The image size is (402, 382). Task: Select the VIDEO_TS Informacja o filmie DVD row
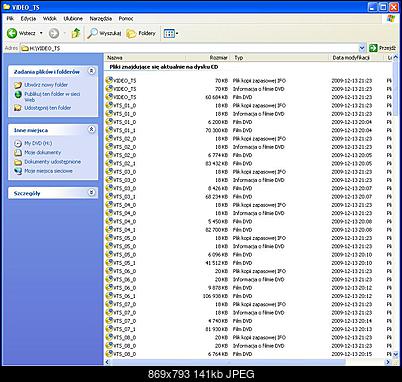(x=248, y=89)
